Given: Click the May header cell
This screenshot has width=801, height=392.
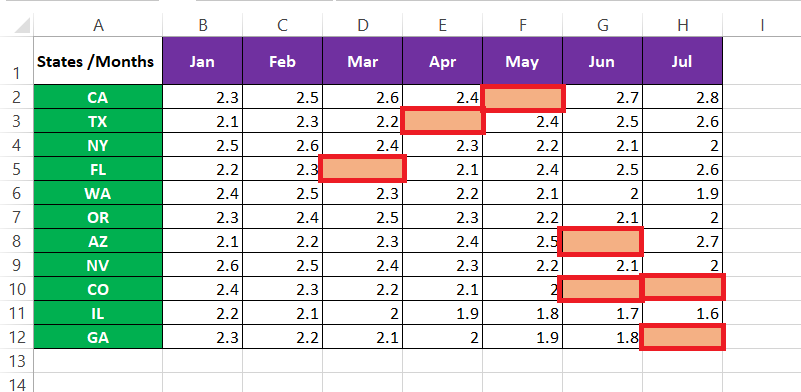Looking at the screenshot, I should (523, 61).
